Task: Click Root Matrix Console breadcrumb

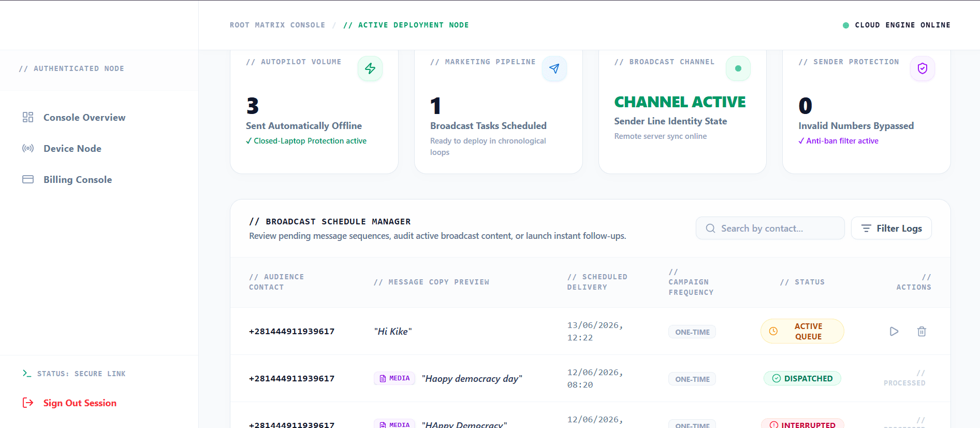Action: click(x=277, y=25)
